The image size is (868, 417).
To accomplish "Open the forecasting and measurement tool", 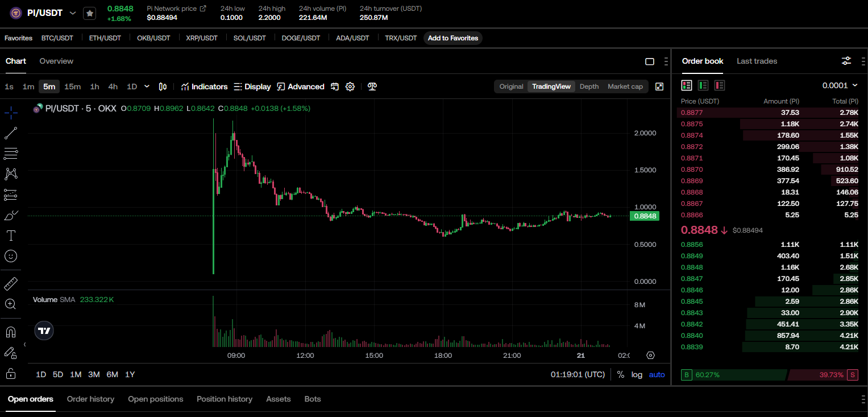I will coord(11,195).
